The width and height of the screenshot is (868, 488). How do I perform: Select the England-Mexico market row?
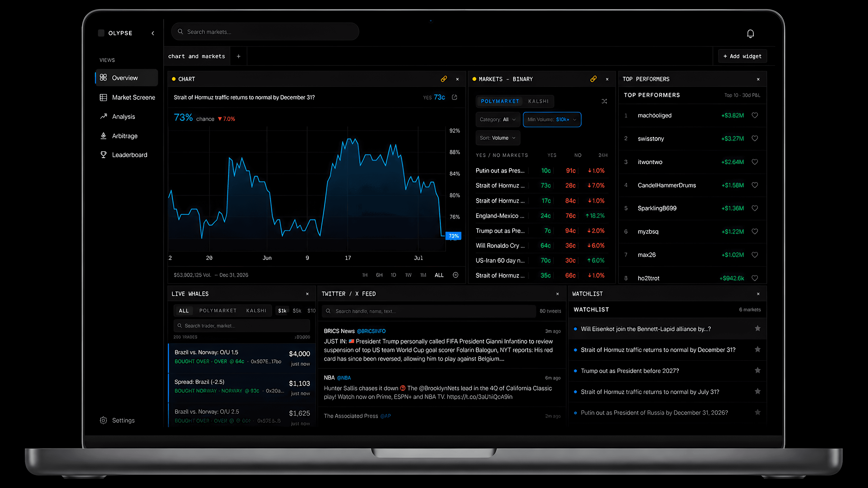pos(542,216)
